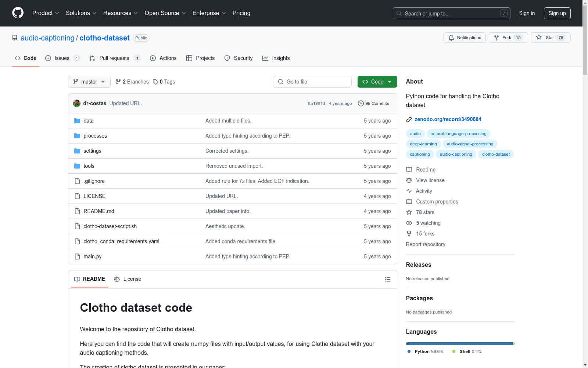This screenshot has height=368, width=588.
Task: Switch to the Projects tab
Action: click(201, 58)
